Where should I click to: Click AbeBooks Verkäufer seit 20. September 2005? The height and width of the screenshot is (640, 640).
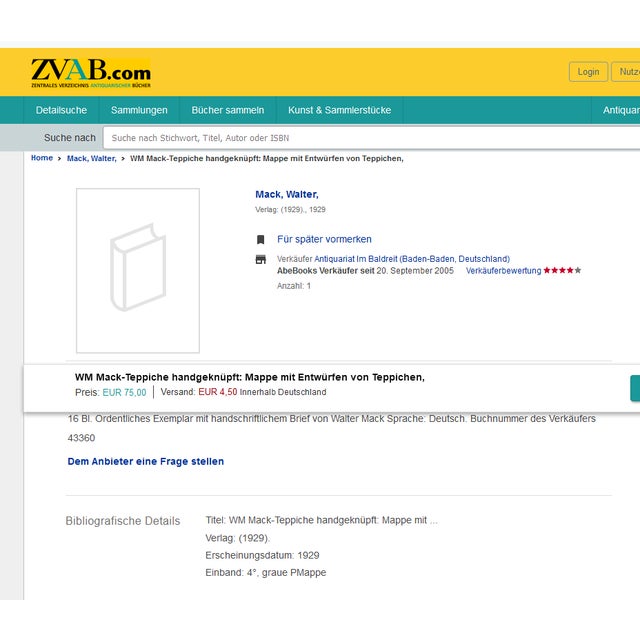[365, 271]
